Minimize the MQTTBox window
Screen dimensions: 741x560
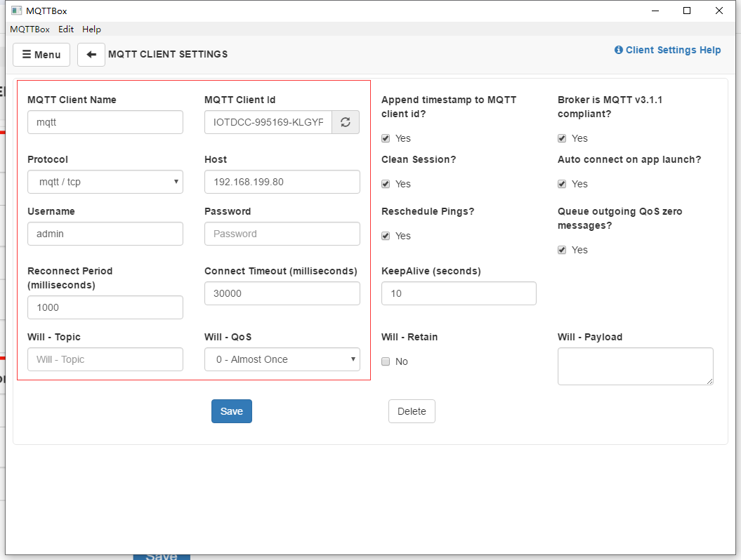(x=655, y=11)
